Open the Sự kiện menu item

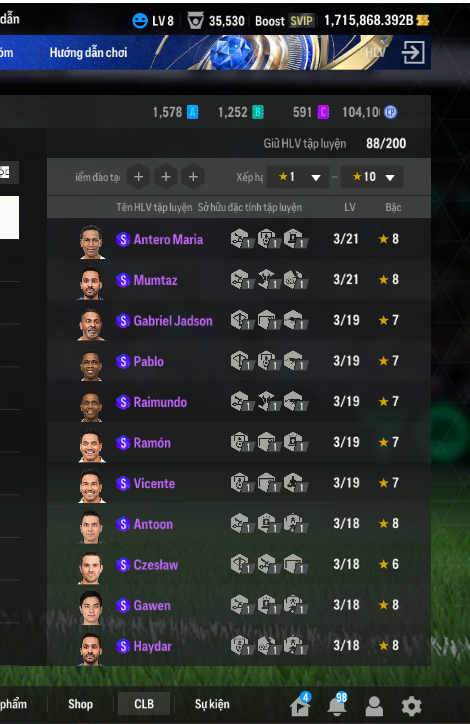tap(212, 704)
